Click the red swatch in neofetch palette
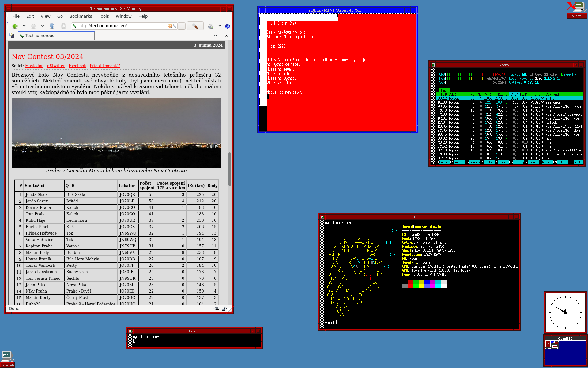Image resolution: width=588 pixels, height=368 pixels. (410, 284)
